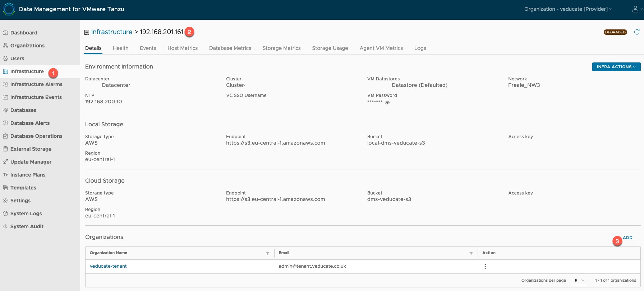Open Infrastructure Events in the sidebar
Image resolution: width=644 pixels, height=291 pixels.
[x=36, y=97]
